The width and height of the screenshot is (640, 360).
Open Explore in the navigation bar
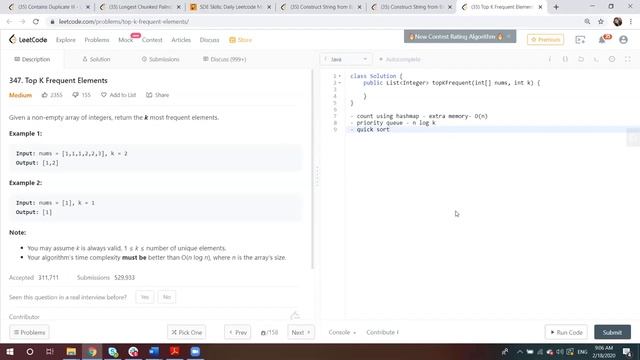coord(66,40)
